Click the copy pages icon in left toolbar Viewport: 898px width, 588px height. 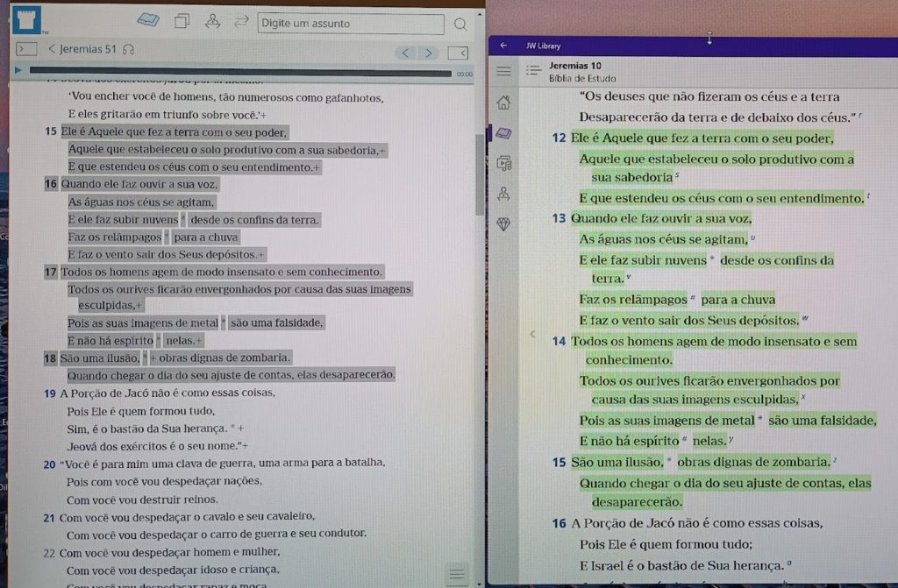(x=182, y=21)
